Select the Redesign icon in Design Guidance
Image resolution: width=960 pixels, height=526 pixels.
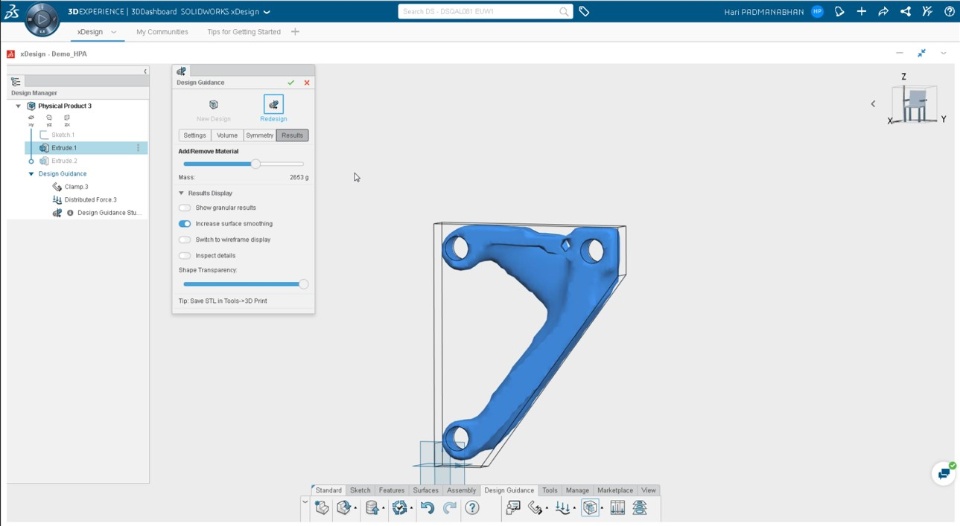pos(273,105)
